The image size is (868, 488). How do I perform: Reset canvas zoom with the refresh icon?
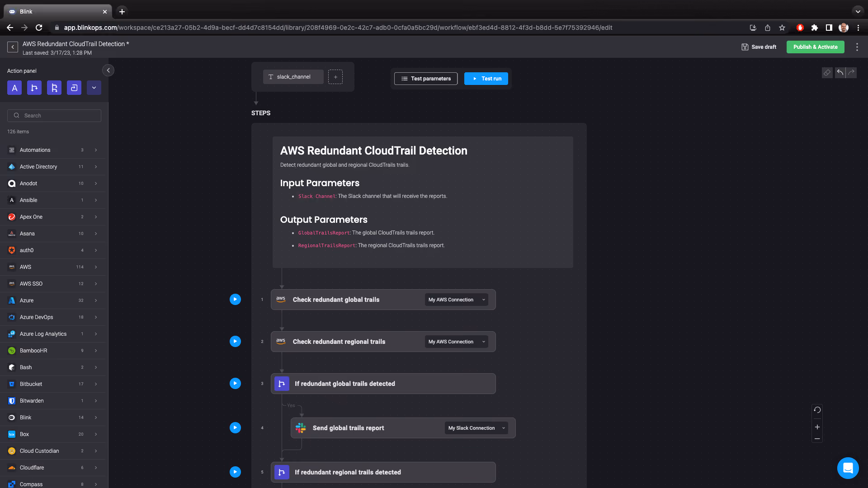(x=817, y=410)
